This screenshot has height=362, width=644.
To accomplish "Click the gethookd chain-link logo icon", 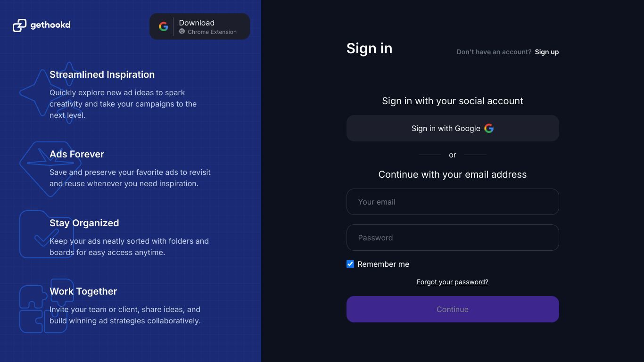I will pos(19,25).
